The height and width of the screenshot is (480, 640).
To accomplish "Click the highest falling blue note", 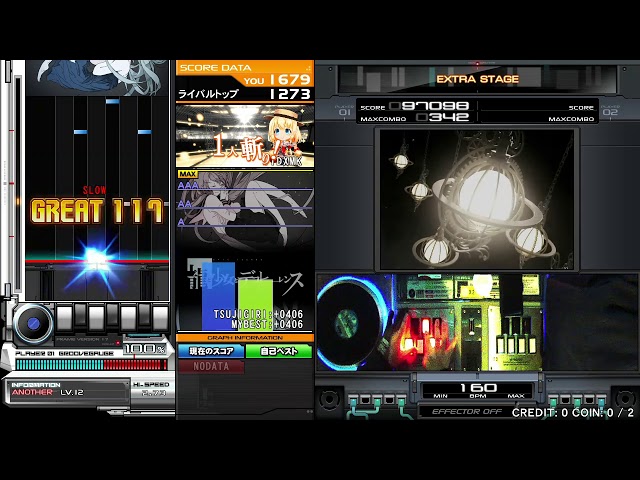I will pyautogui.click(x=113, y=101).
